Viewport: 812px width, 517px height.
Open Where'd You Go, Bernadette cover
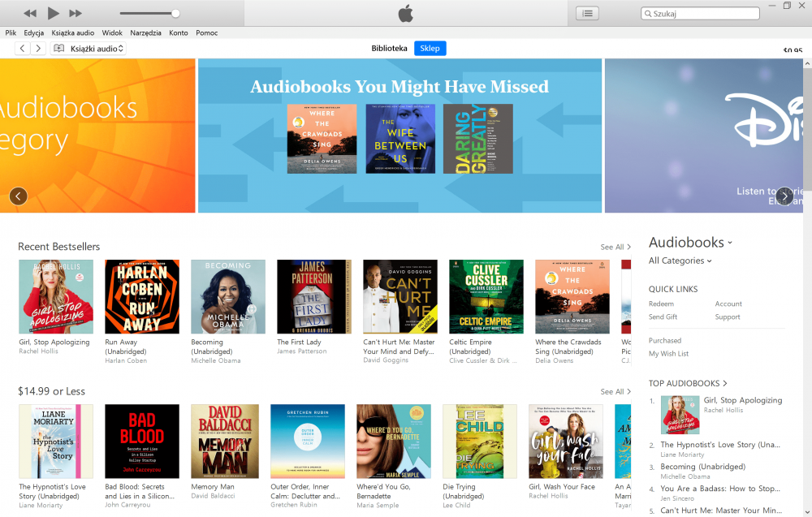tap(394, 442)
